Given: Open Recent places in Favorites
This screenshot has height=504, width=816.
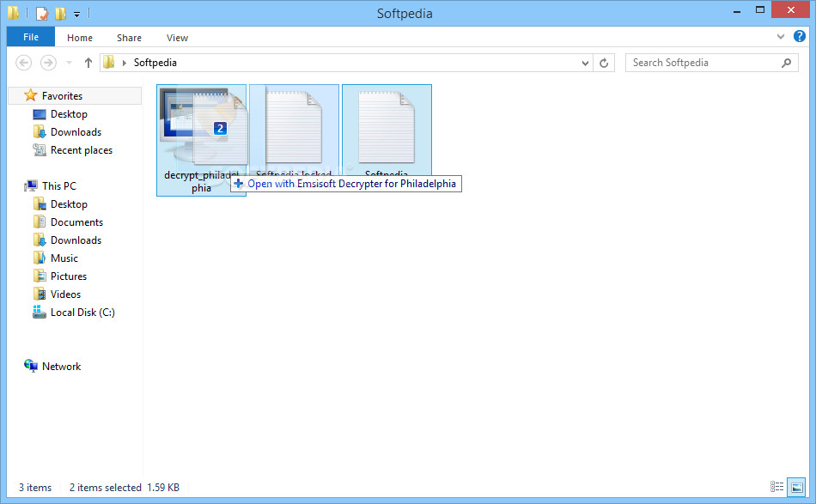Looking at the screenshot, I should pyautogui.click(x=82, y=150).
